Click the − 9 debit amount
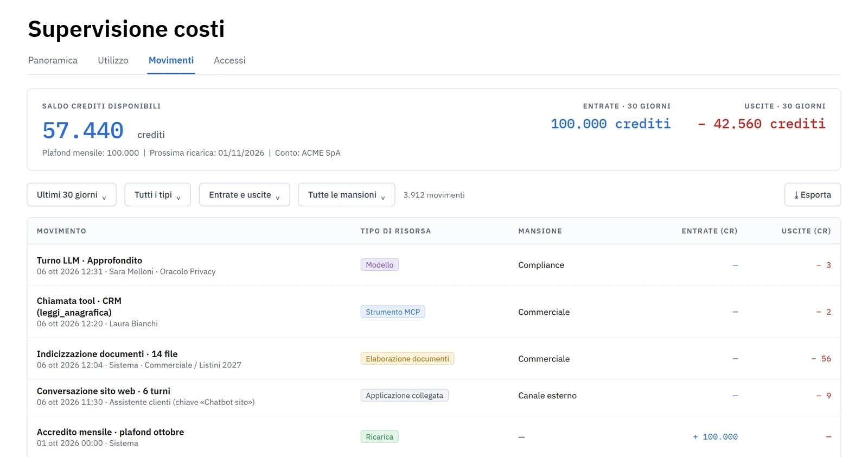Viewport: 868px width, 457px height. coord(824,396)
